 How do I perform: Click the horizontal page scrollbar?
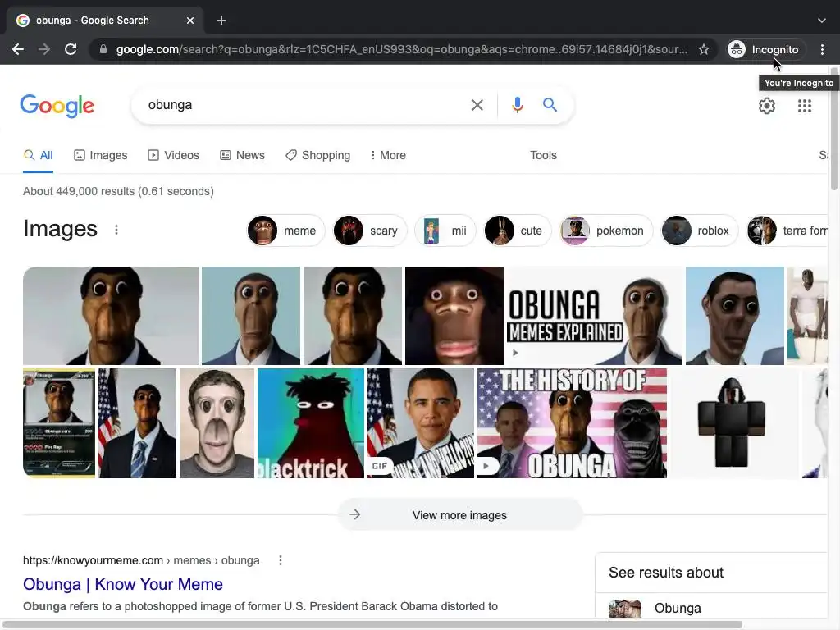(x=372, y=624)
